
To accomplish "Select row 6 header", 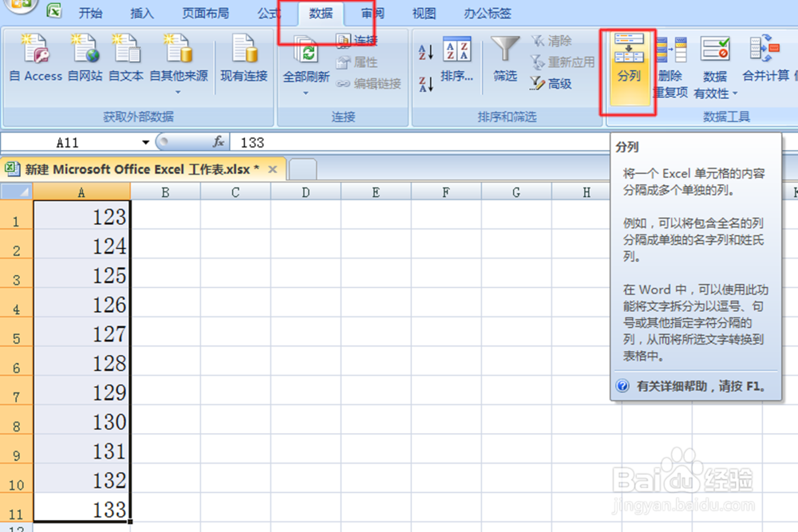I will pos(16,361).
